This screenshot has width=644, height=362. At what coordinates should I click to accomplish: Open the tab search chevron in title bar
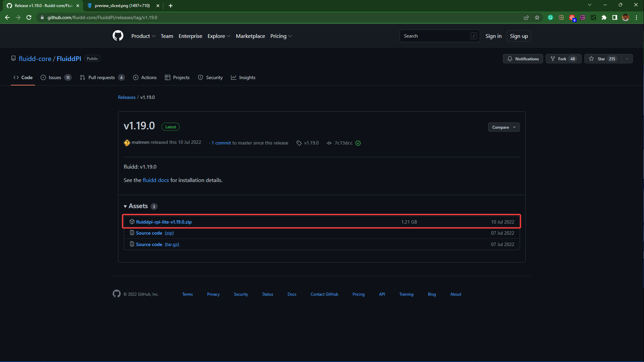click(590, 5)
